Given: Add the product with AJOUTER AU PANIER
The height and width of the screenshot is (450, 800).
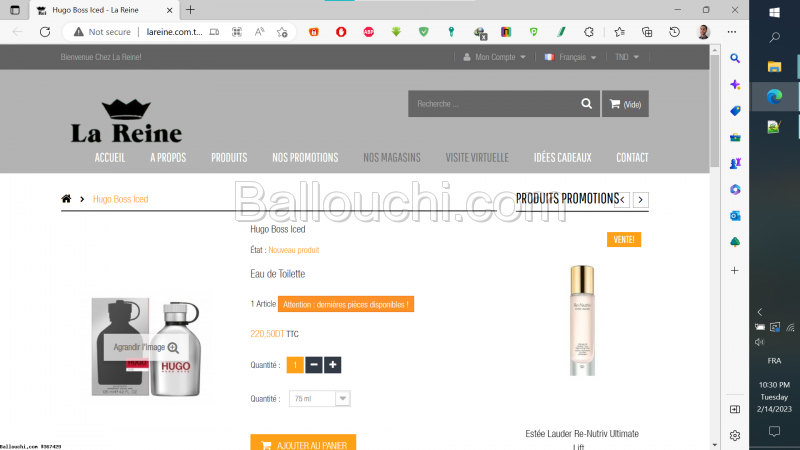Looking at the screenshot, I should tap(303, 442).
